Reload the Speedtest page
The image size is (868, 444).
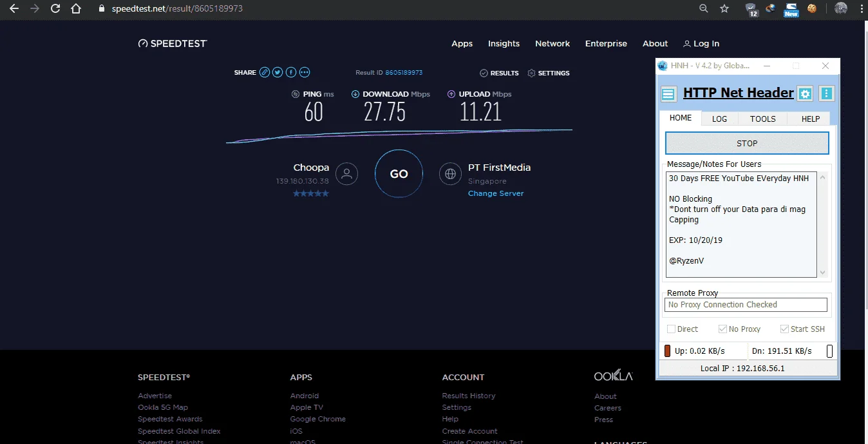tap(55, 9)
